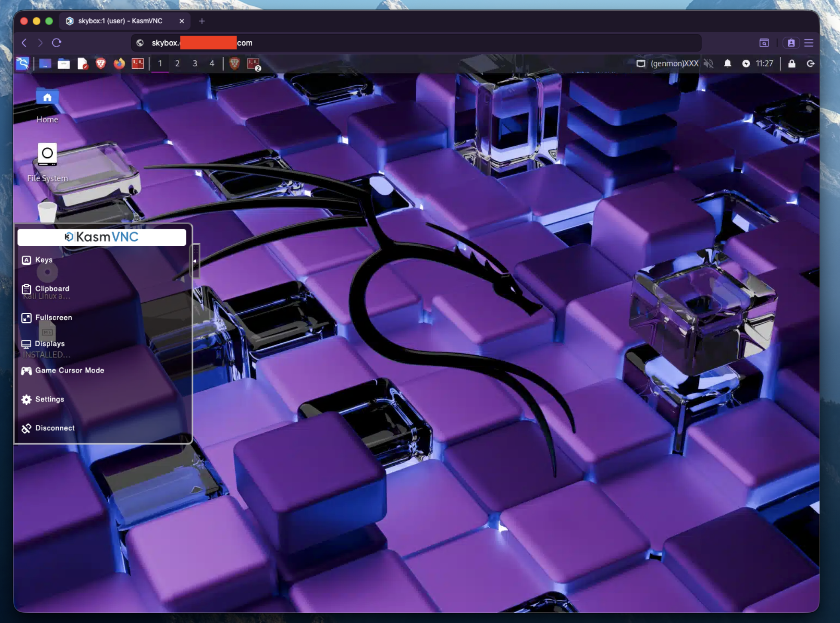840x623 pixels.
Task: Click the browser address bar
Action: point(416,43)
